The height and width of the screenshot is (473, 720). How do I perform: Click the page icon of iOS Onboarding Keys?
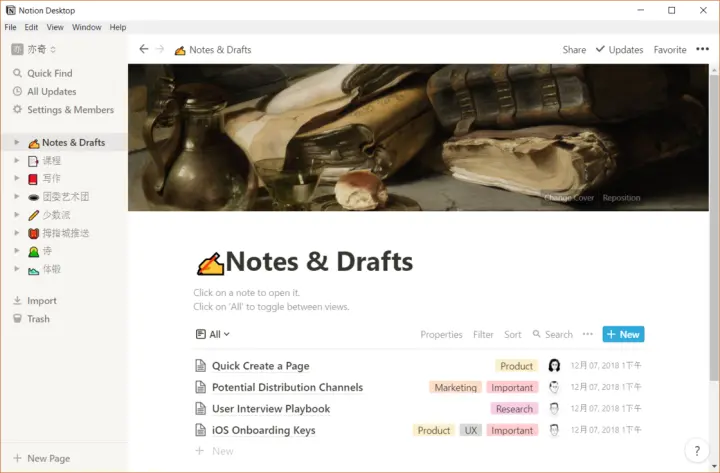pyautogui.click(x=201, y=430)
